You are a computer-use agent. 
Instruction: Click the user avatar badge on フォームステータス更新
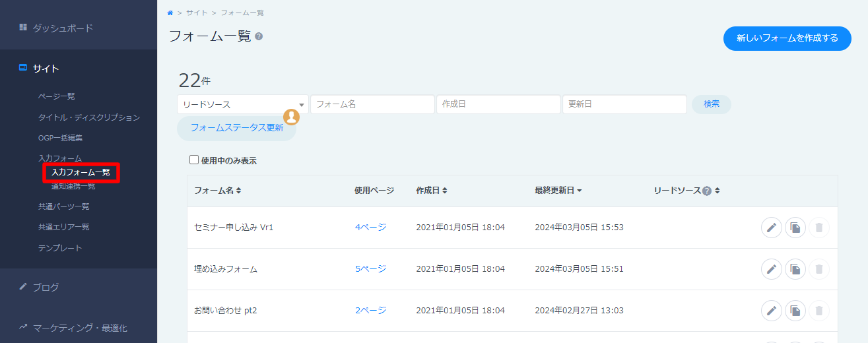(291, 117)
